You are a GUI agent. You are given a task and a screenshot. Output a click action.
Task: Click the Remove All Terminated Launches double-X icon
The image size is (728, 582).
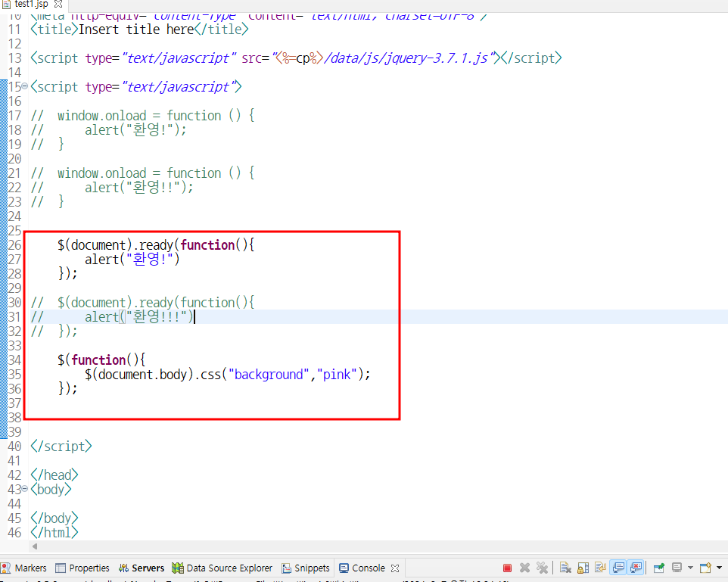coord(542,568)
